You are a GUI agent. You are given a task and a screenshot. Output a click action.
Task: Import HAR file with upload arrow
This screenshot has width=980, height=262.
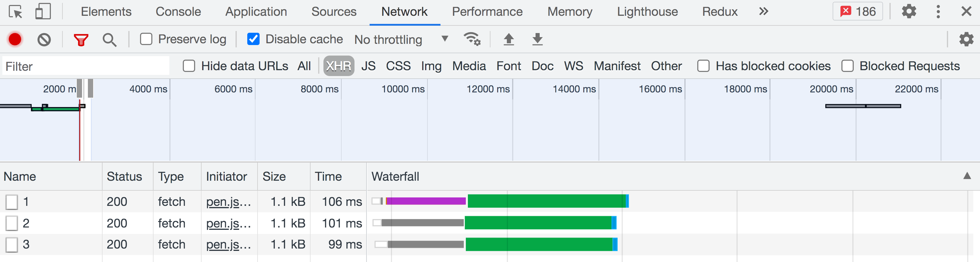tap(509, 39)
